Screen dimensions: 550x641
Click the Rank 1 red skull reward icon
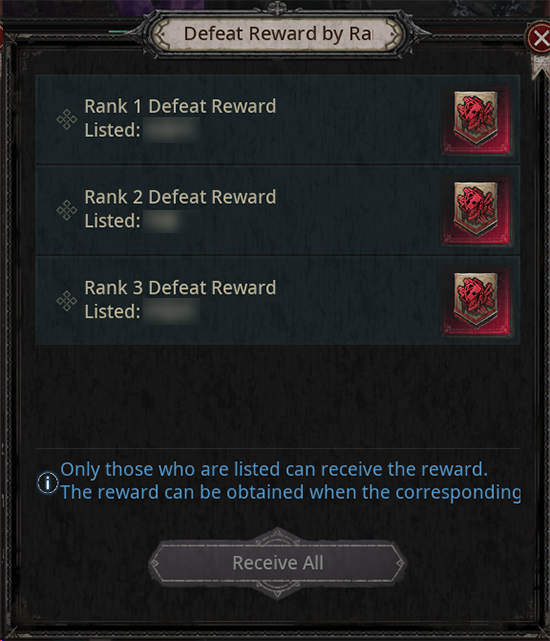(x=476, y=119)
